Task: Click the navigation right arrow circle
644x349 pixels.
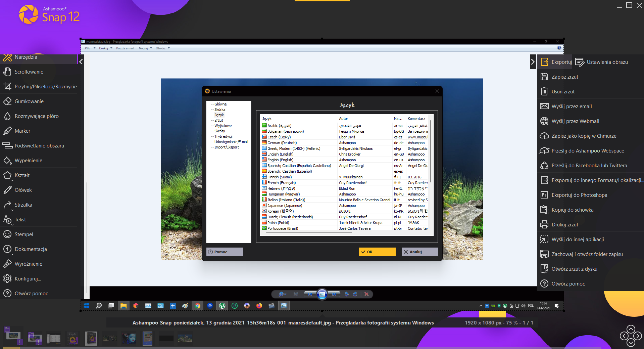Action: pyautogui.click(x=638, y=336)
